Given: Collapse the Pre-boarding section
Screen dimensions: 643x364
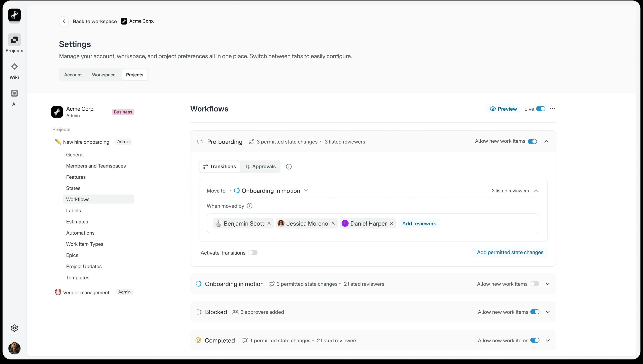Looking at the screenshot, I should point(546,141).
